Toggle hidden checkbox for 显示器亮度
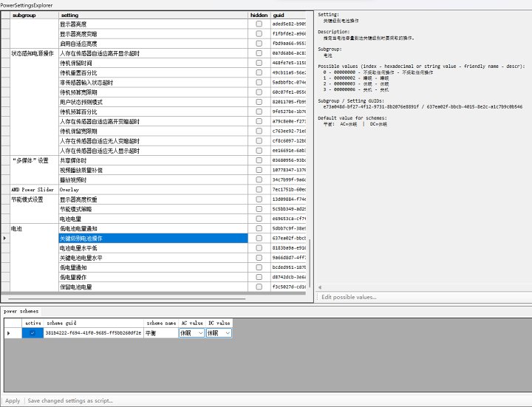Viewport: 532px width, 407px height. tap(259, 24)
